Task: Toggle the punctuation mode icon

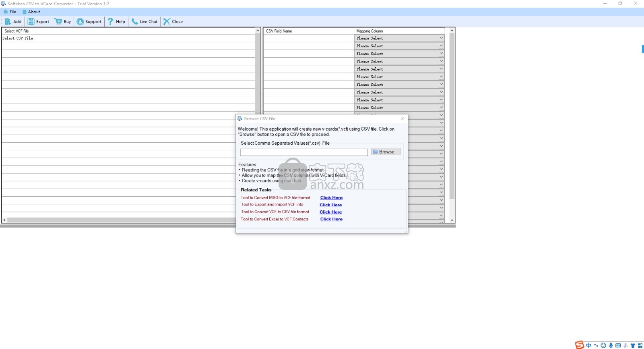Action: [596, 345]
